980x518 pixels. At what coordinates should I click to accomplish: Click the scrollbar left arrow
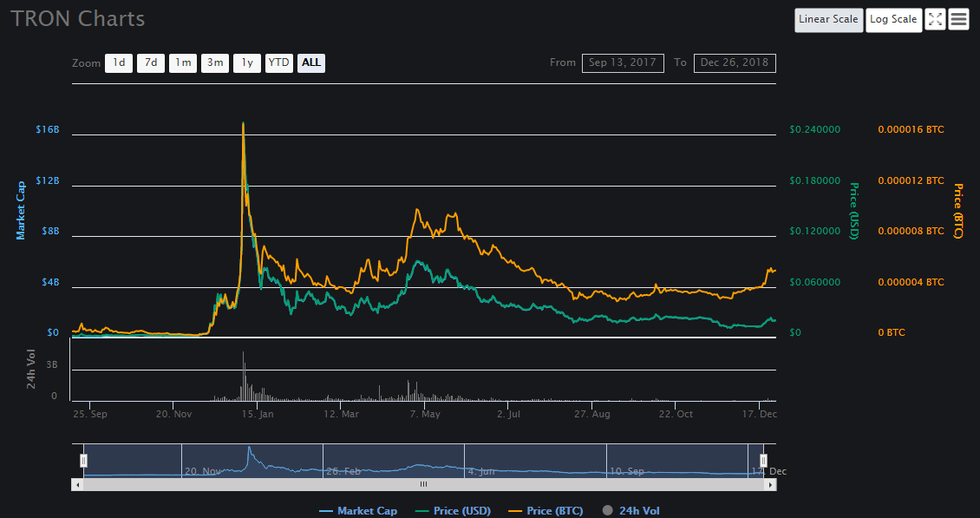point(77,485)
